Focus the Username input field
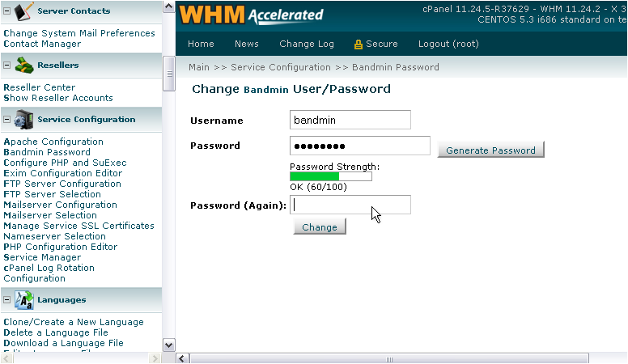Image resolution: width=628 pixels, height=364 pixels. 350,120
